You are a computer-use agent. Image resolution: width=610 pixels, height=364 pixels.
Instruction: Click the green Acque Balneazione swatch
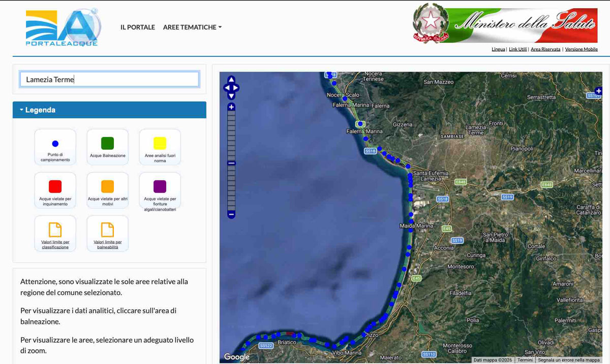pos(107,143)
